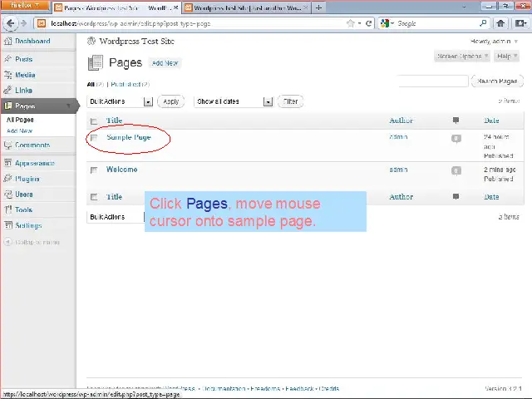The width and height of the screenshot is (532, 399).
Task: Open the Dashboard menu item
Action: pyautogui.click(x=32, y=41)
